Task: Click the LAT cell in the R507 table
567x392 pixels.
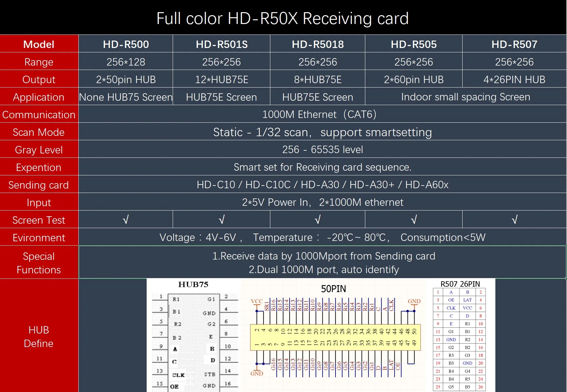Action: point(467,300)
